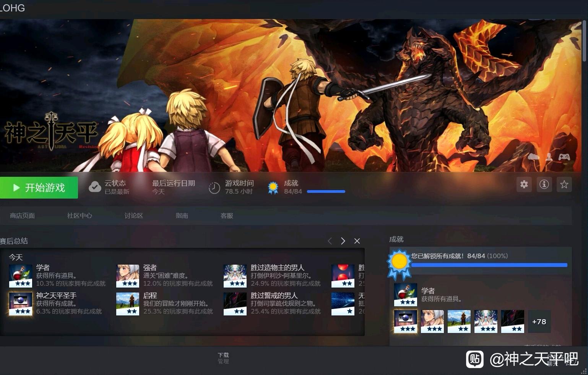Image resolution: width=588 pixels, height=375 pixels.
Task: Click the 学者 achievement icon in summary
Action: (21, 276)
